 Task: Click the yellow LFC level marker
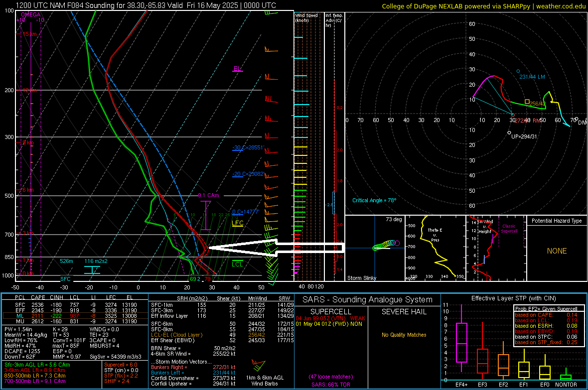tap(238, 224)
